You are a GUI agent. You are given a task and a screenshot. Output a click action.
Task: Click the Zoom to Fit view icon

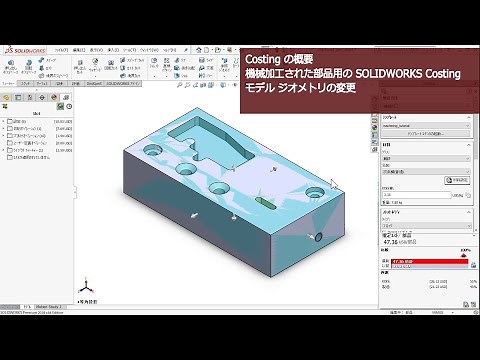[179, 86]
